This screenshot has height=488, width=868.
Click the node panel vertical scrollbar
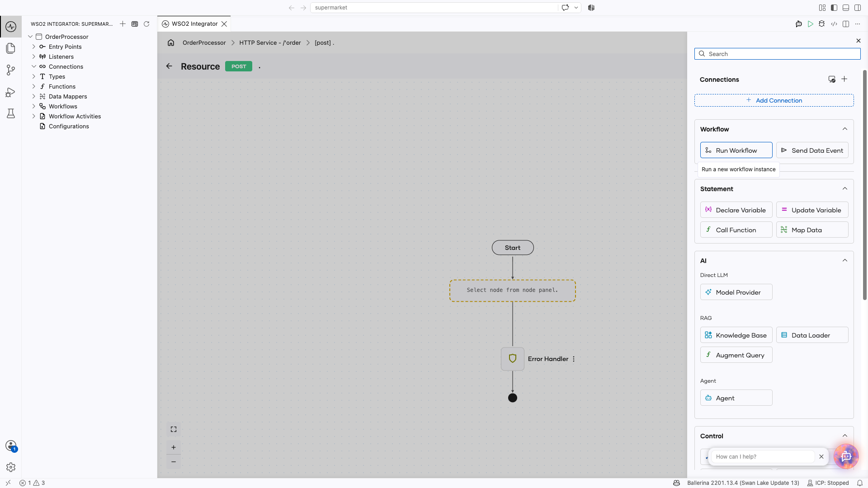(x=865, y=185)
